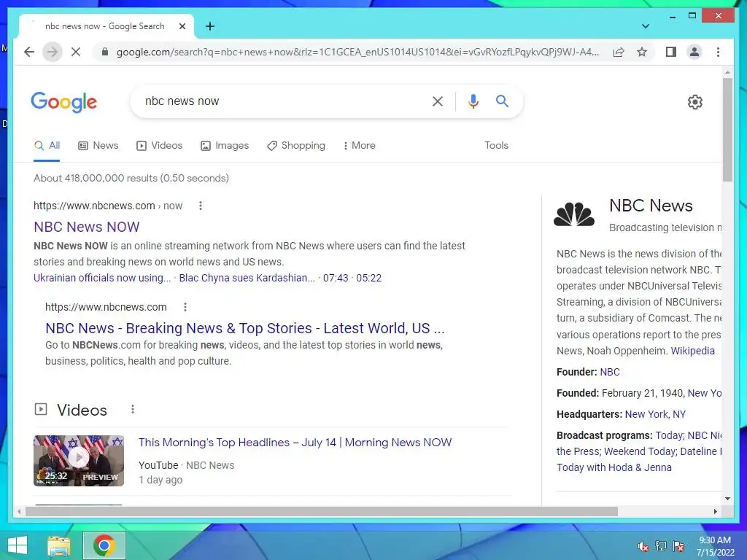View site info via the lock icon

(x=105, y=52)
